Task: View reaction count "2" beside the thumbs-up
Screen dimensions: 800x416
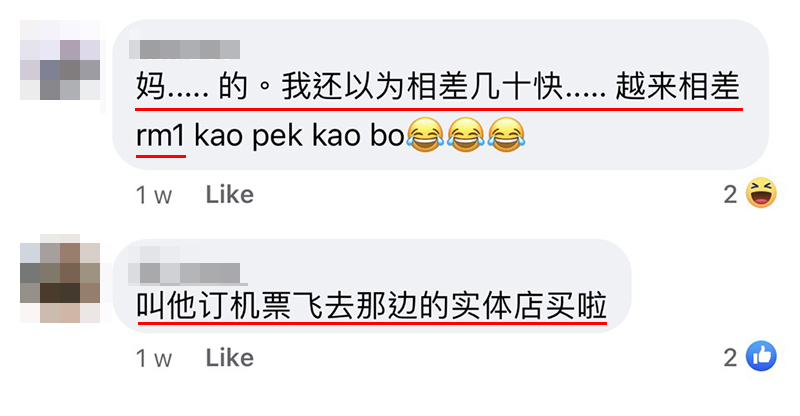Action: click(x=731, y=358)
